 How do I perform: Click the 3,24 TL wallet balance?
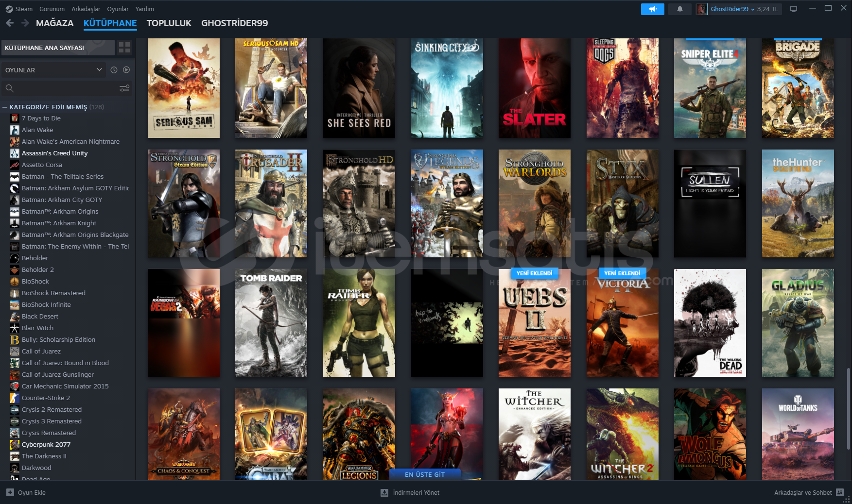coord(767,9)
